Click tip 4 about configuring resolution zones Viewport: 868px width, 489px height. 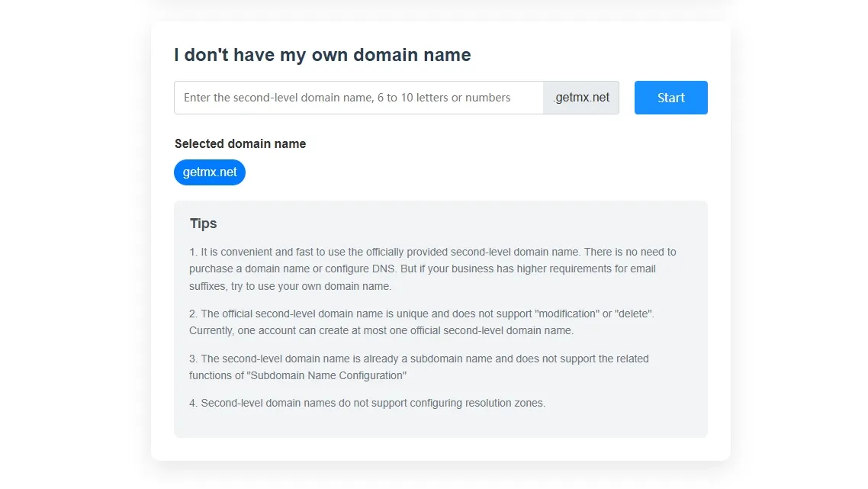(367, 403)
